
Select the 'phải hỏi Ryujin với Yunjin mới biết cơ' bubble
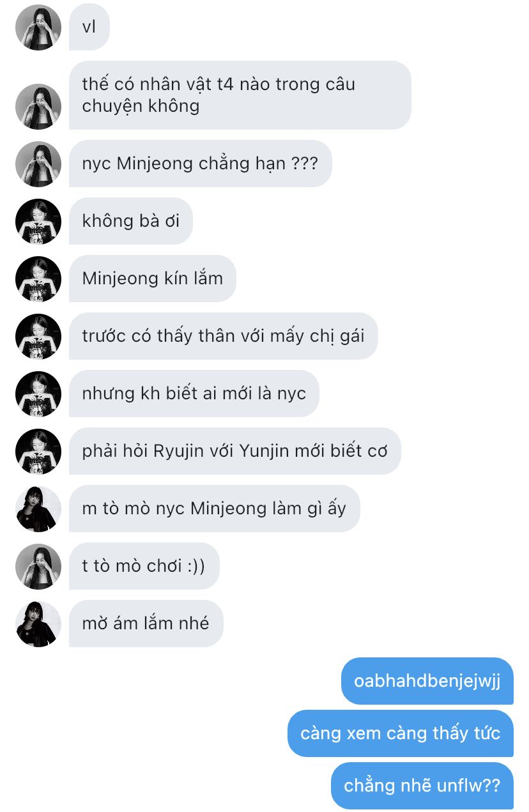click(235, 452)
